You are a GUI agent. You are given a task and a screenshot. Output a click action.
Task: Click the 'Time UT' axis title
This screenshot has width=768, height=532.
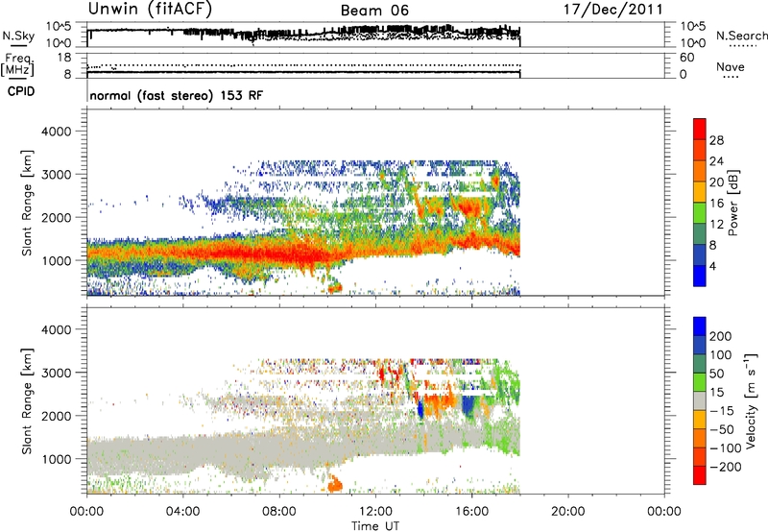tap(375, 526)
